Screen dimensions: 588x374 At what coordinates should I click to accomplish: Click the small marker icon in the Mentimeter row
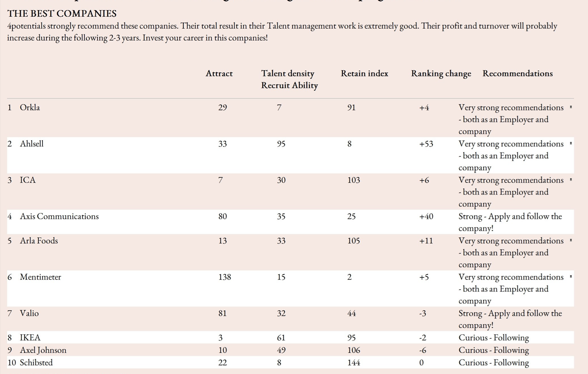point(571,277)
